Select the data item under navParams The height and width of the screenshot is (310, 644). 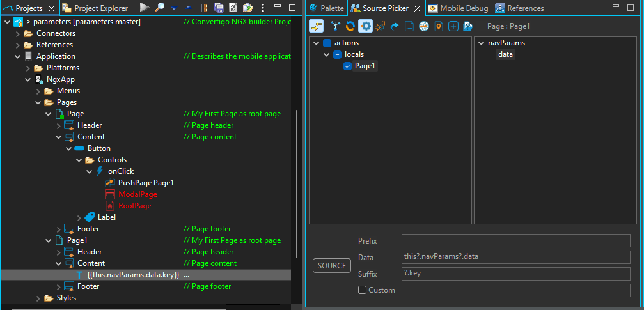pos(505,54)
